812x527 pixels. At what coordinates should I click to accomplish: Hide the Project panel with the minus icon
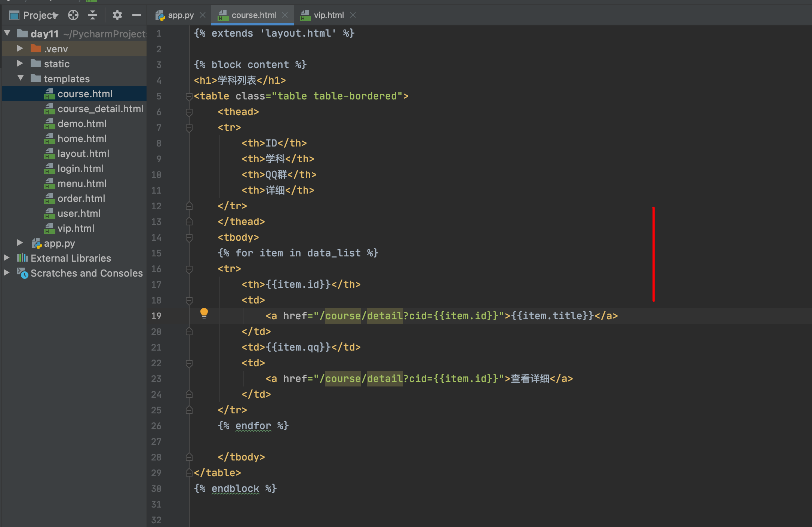tap(137, 15)
